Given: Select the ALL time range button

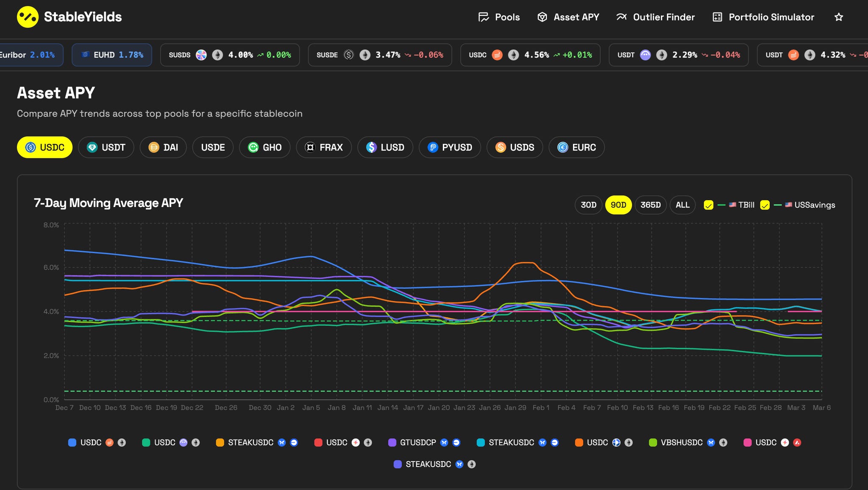Looking at the screenshot, I should 682,205.
